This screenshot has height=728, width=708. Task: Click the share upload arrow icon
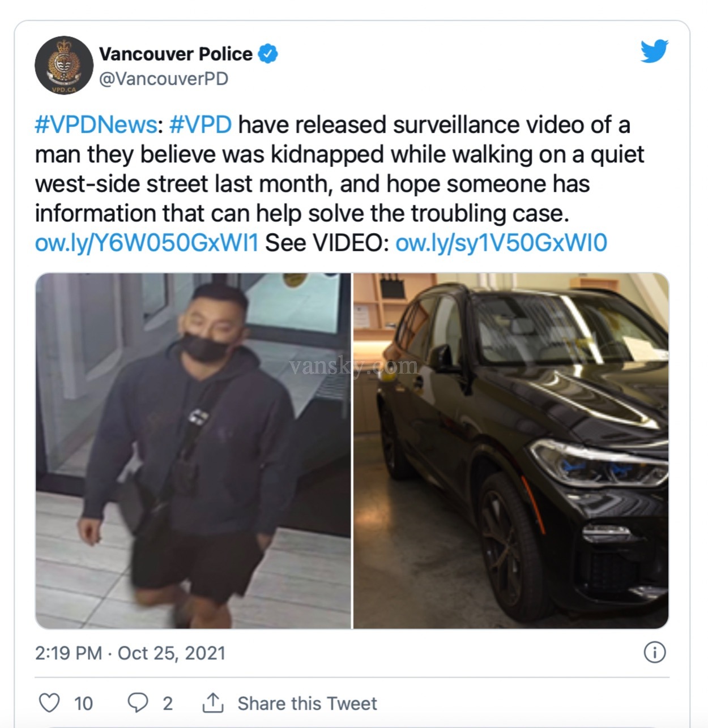213,703
